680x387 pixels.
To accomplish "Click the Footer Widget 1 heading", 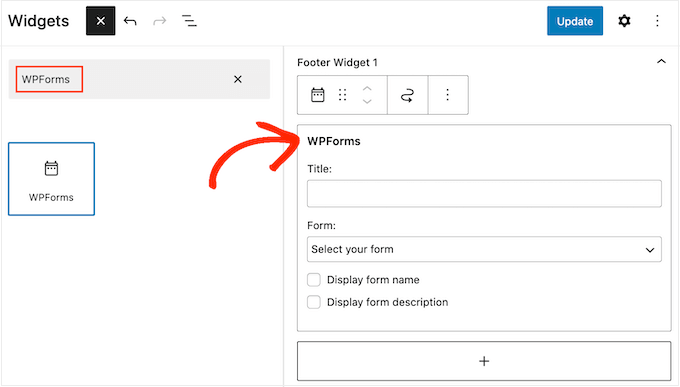I will click(x=337, y=62).
